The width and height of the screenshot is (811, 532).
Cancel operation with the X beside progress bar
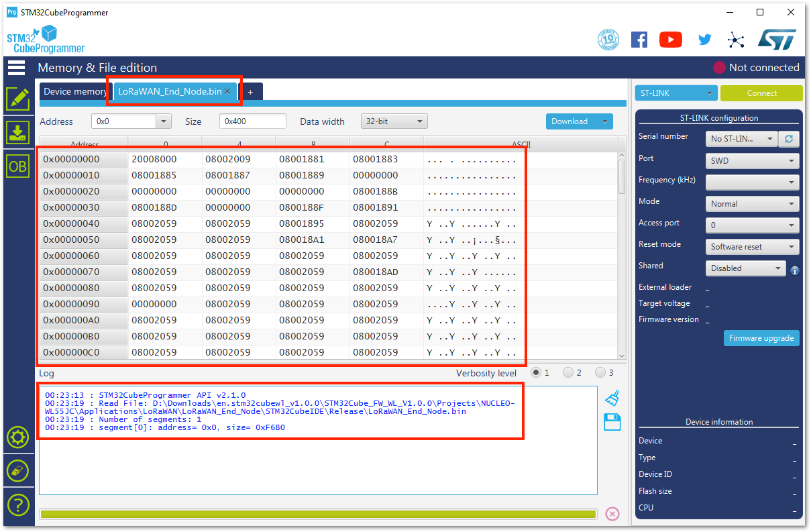pyautogui.click(x=612, y=514)
